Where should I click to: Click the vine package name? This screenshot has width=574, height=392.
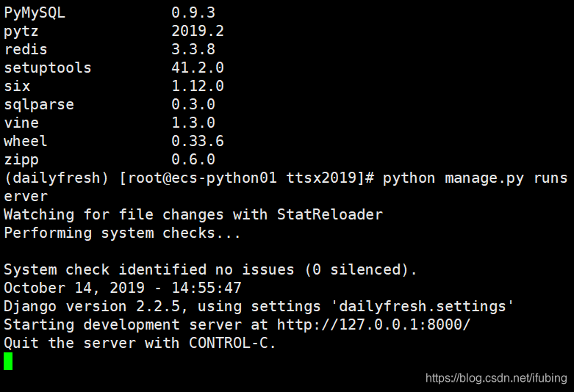point(21,123)
